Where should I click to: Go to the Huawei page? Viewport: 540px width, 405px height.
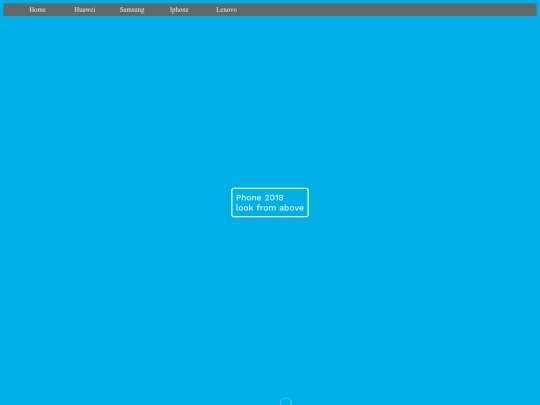coord(85,10)
